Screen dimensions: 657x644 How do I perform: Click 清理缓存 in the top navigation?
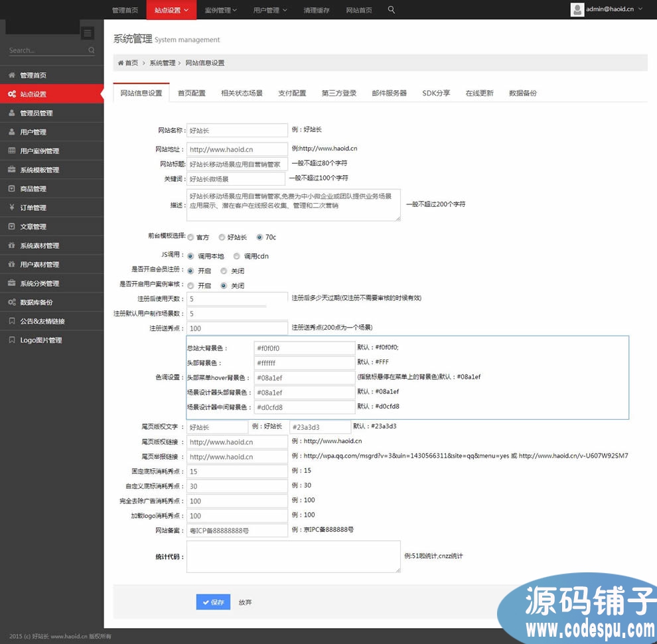coord(317,10)
